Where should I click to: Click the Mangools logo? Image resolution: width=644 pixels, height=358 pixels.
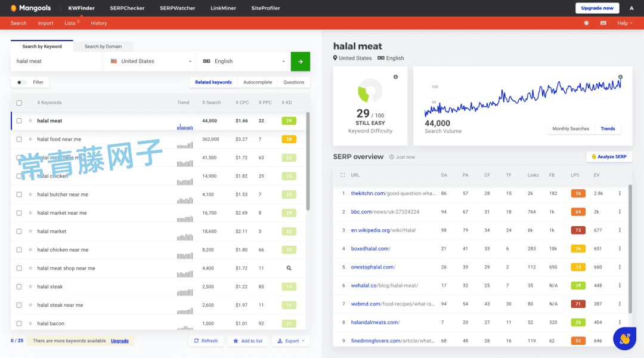pyautogui.click(x=30, y=8)
